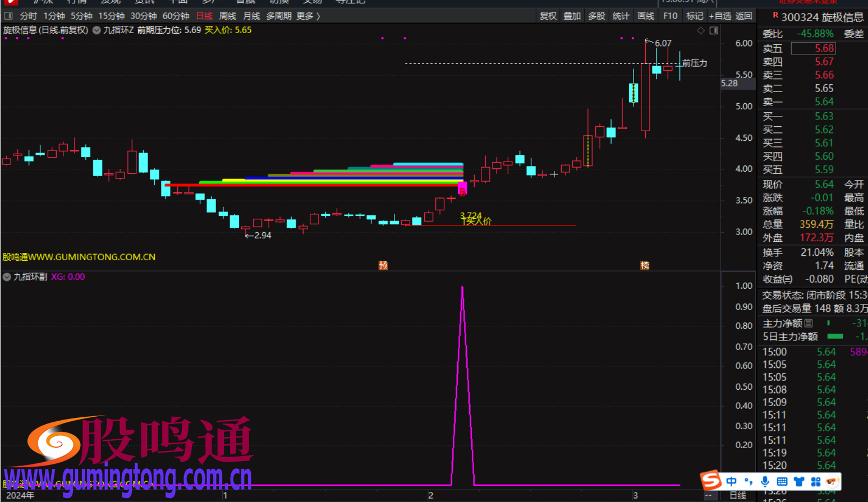The width and height of the screenshot is (868, 502).
Task: Click the +自选 add to watchlist button
Action: tap(719, 16)
